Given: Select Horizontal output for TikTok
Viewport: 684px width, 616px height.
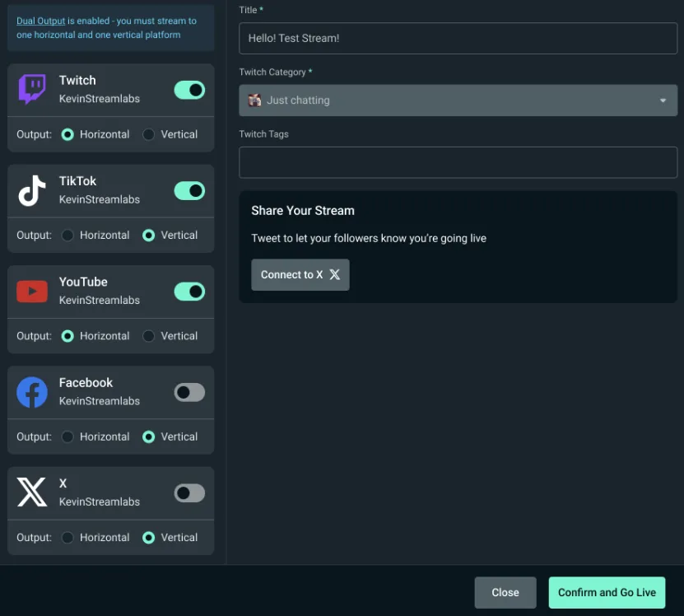Looking at the screenshot, I should click(68, 236).
